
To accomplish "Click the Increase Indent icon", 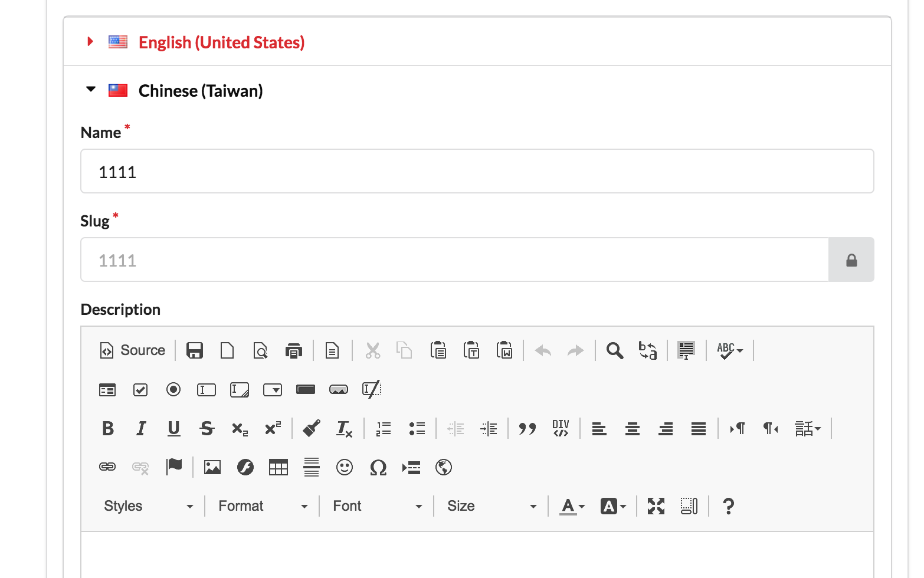I will pyautogui.click(x=489, y=428).
